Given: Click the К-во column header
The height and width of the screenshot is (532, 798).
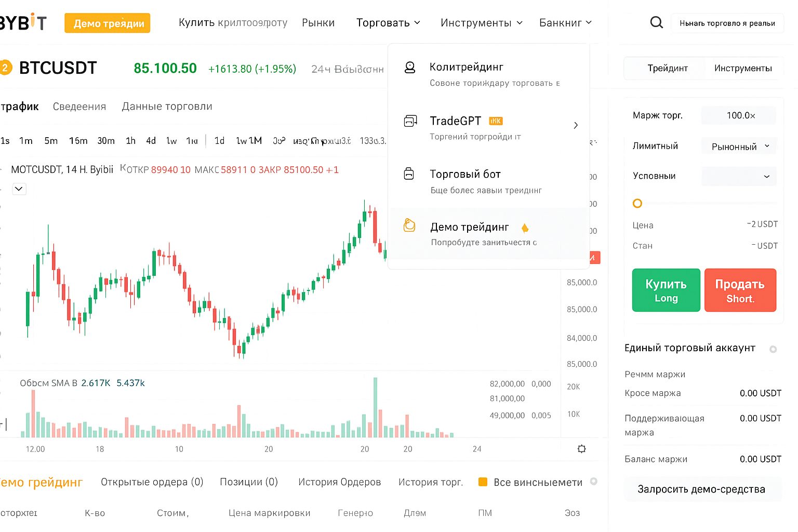Looking at the screenshot, I should click(x=95, y=513).
